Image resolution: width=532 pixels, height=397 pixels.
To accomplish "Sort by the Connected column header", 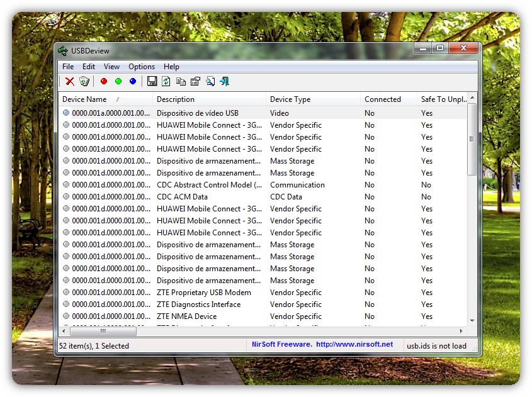I will [x=389, y=99].
